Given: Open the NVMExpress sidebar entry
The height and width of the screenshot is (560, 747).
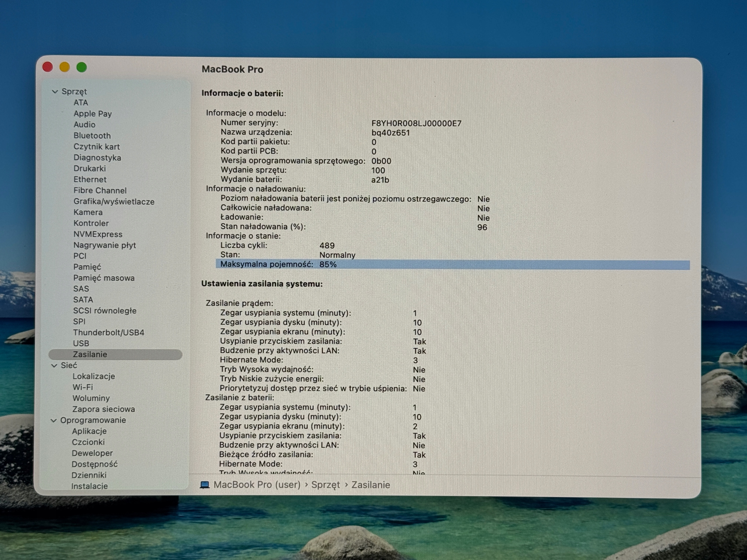Looking at the screenshot, I should point(98,234).
